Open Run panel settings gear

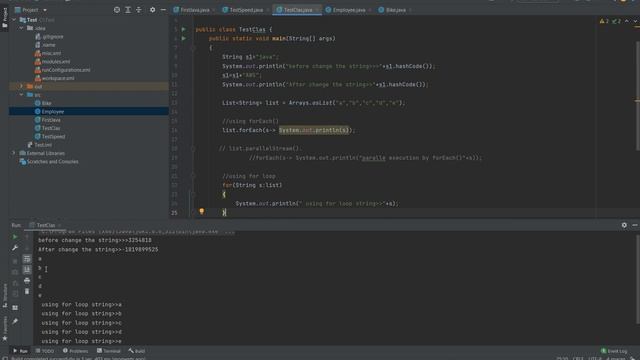[624, 225]
